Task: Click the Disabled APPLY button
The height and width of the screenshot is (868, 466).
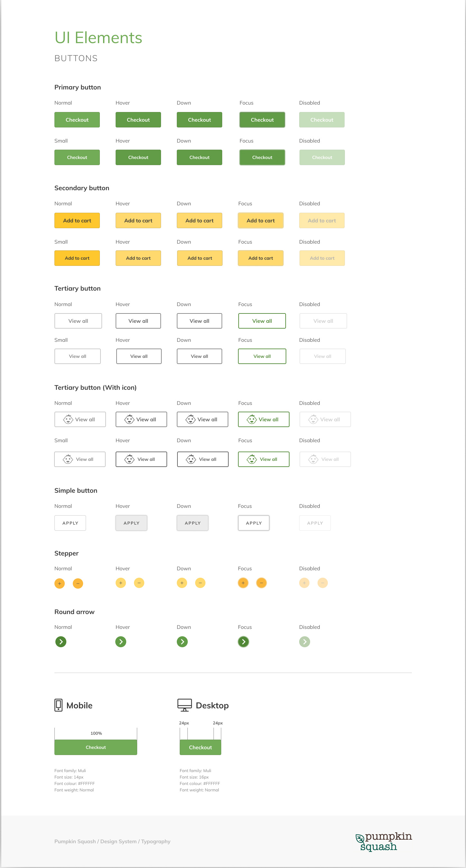Action: tap(315, 523)
